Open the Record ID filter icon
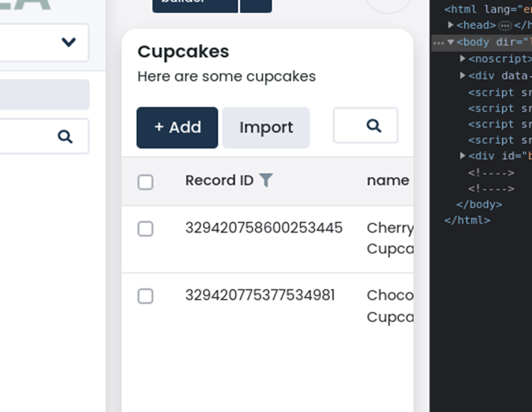The image size is (532, 412). point(266,180)
